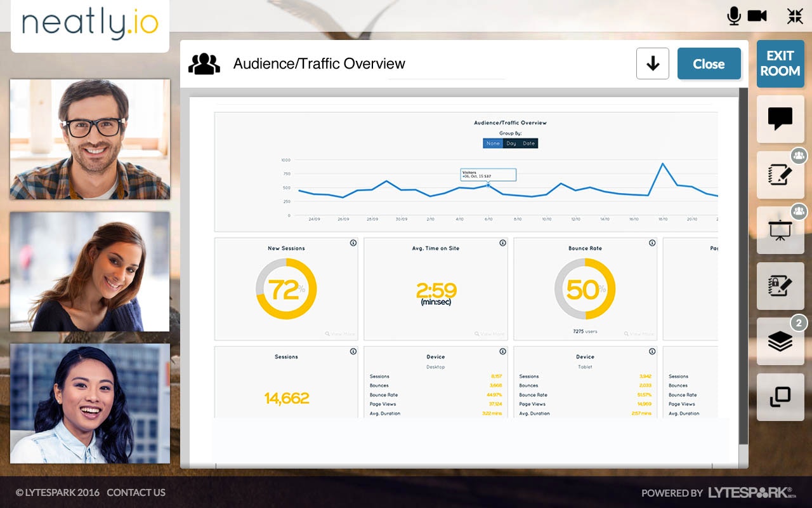
Task: Open the layers stack icon
Action: pyautogui.click(x=780, y=342)
